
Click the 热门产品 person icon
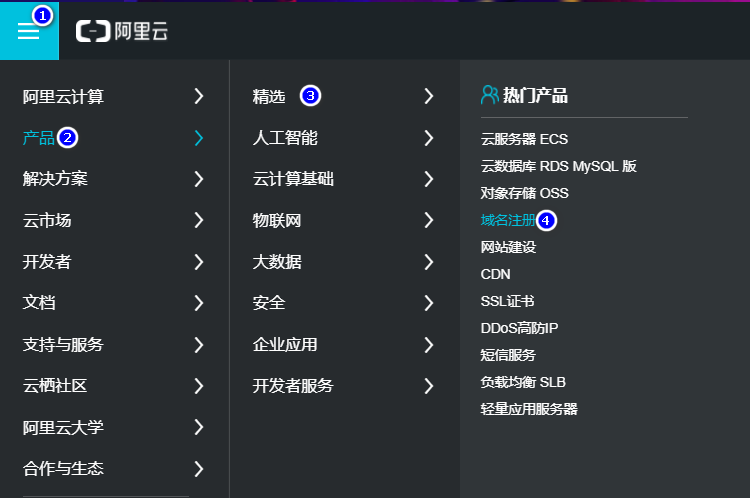tap(489, 95)
